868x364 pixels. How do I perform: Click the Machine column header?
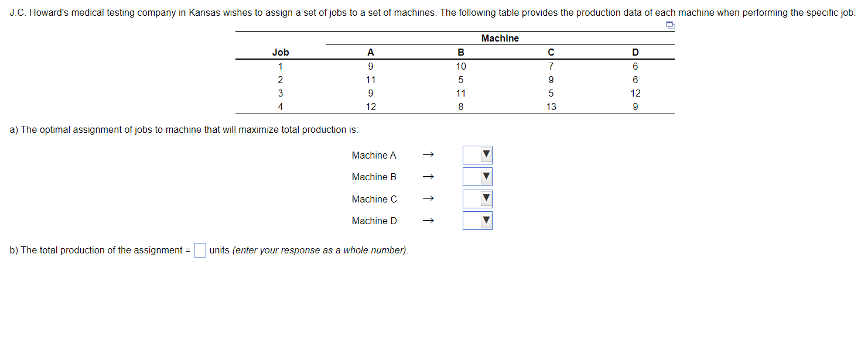[x=500, y=38]
